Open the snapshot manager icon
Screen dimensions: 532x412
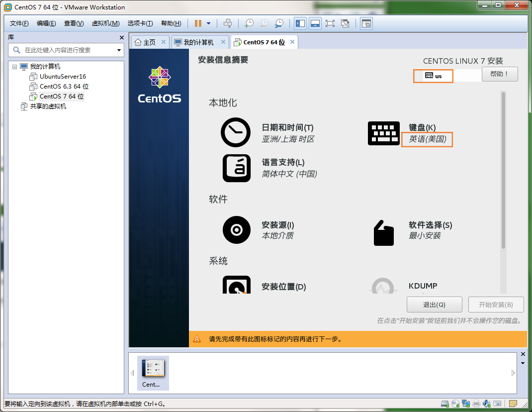point(279,23)
